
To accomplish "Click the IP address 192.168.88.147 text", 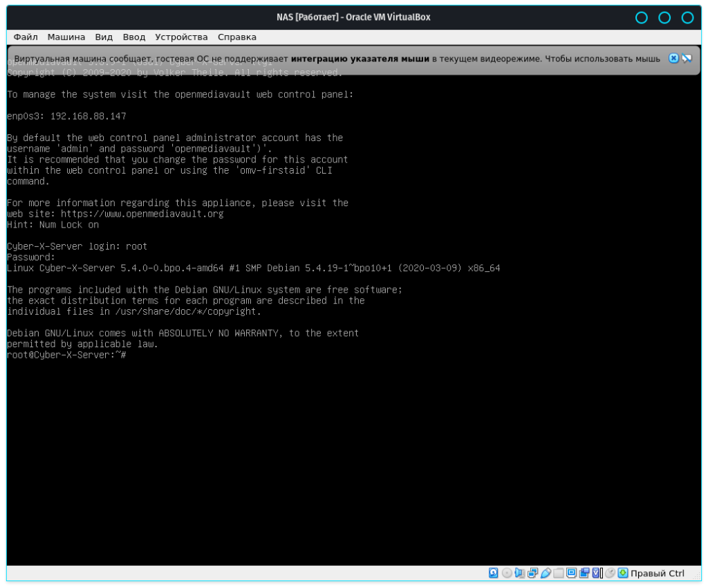I will coord(88,116).
